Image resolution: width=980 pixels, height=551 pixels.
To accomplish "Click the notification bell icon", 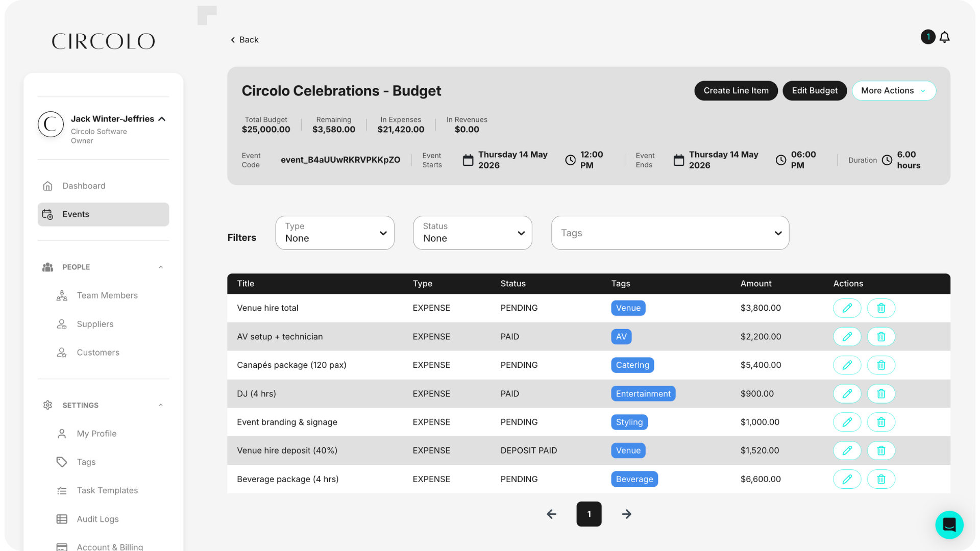I will (x=944, y=37).
